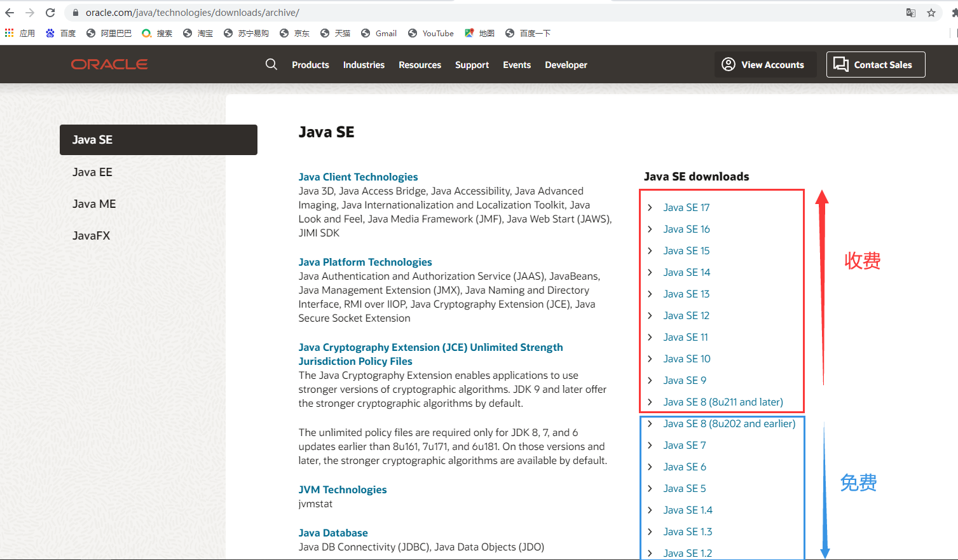958x560 pixels.
Task: Open Java SE 8 (8u211 and later)
Action: [723, 402]
